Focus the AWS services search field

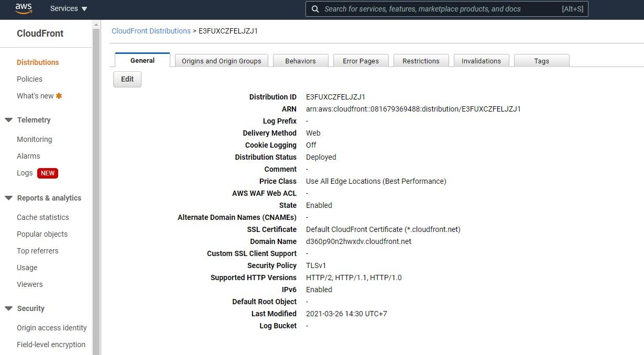(x=446, y=9)
